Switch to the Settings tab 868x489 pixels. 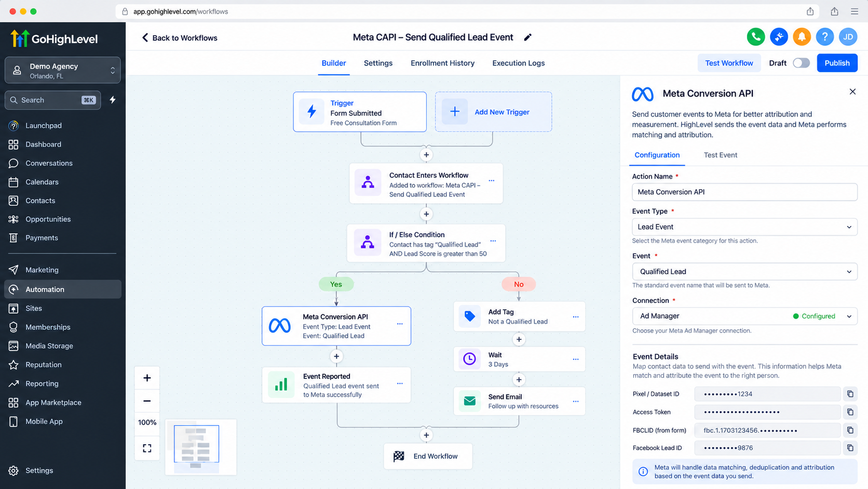(x=378, y=63)
